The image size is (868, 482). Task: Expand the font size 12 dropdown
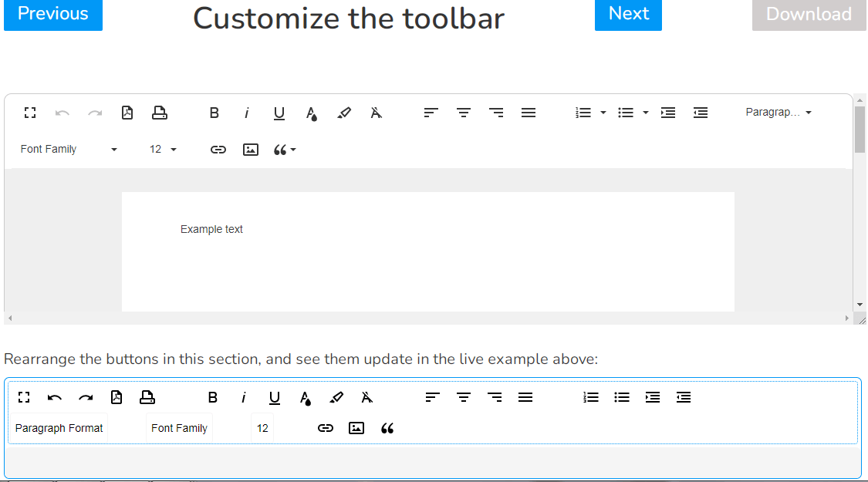(x=162, y=149)
